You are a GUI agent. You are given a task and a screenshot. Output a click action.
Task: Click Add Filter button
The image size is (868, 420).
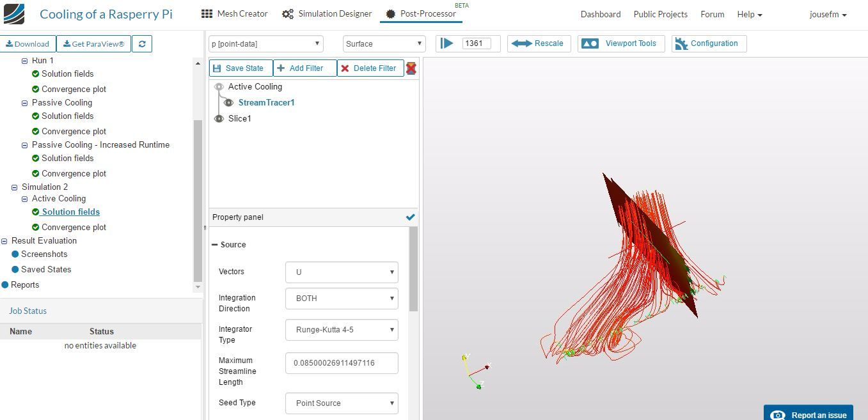pos(304,68)
